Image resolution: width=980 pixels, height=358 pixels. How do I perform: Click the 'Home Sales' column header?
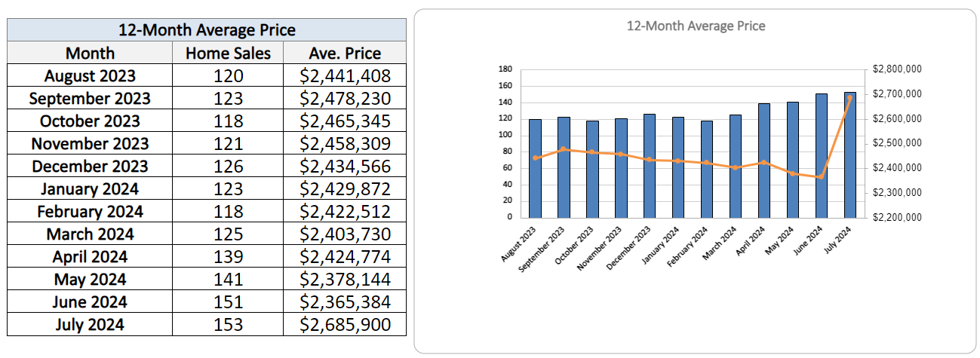coord(228,53)
